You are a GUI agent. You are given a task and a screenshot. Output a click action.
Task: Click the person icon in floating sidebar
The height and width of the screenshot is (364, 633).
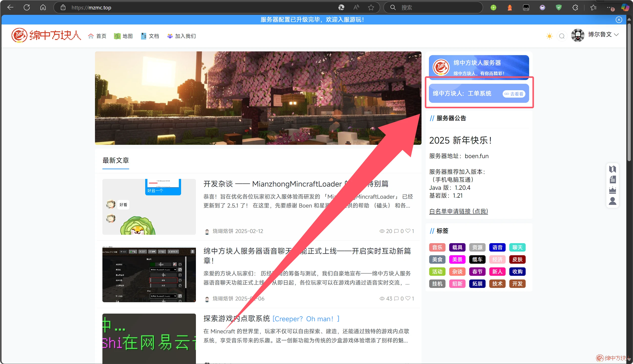612,201
